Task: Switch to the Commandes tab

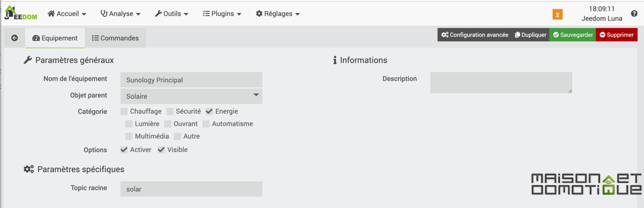Action: 115,38
